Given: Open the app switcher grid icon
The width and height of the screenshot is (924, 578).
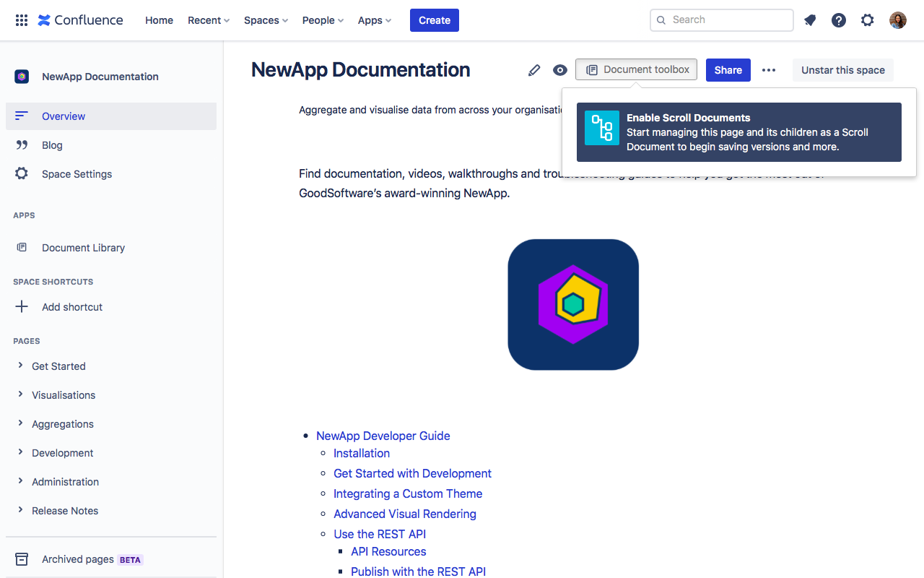Looking at the screenshot, I should point(22,20).
